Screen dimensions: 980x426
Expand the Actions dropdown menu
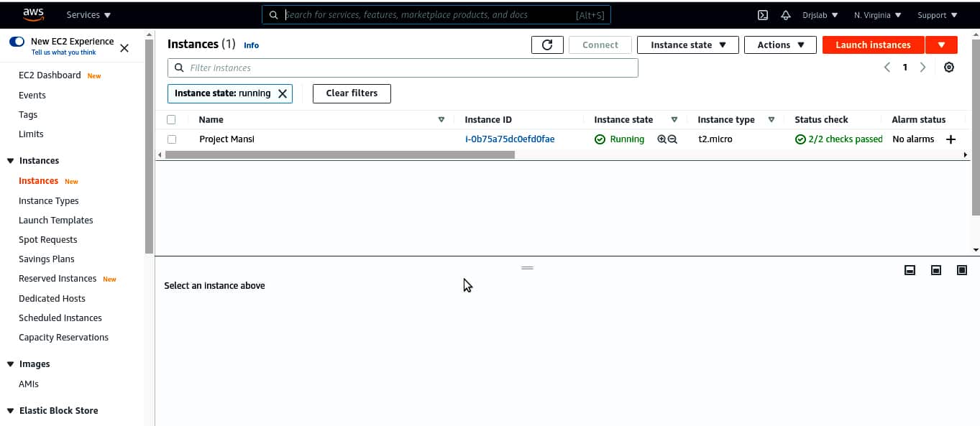click(780, 45)
